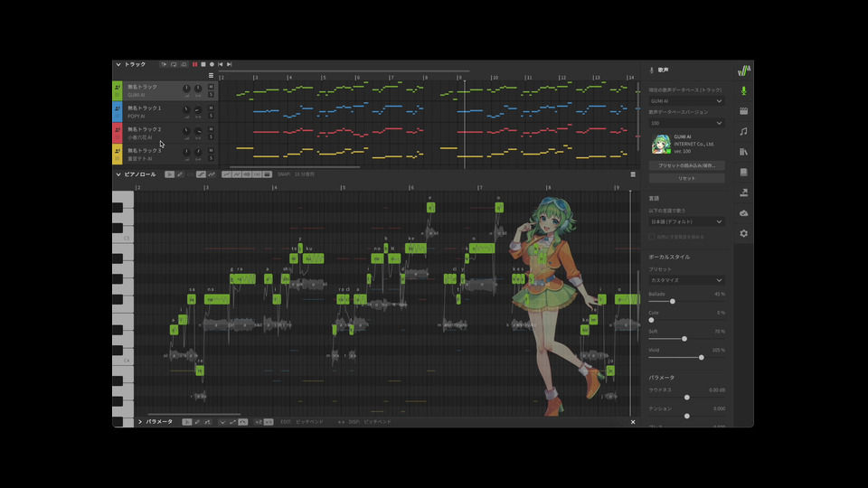
Task: Click the export icon in the sidebar
Action: [x=744, y=192]
